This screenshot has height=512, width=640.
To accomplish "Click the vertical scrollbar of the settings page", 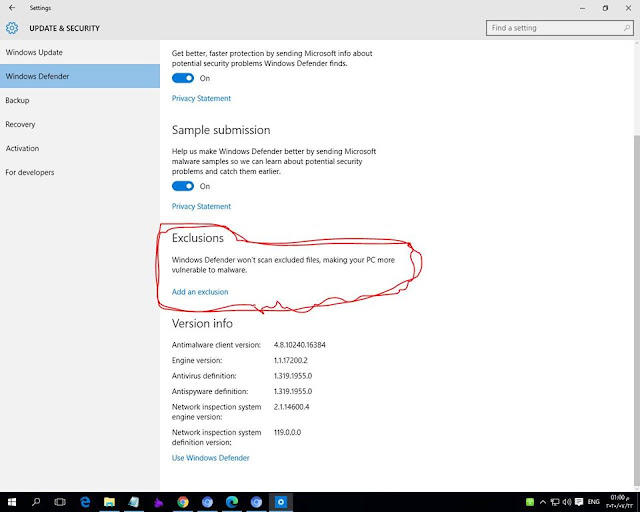I will (x=637, y=310).
